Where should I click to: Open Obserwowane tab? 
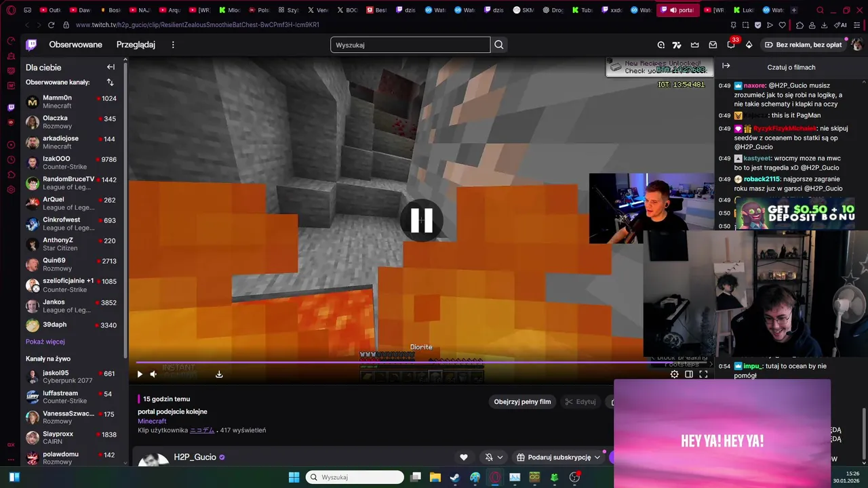coord(75,45)
